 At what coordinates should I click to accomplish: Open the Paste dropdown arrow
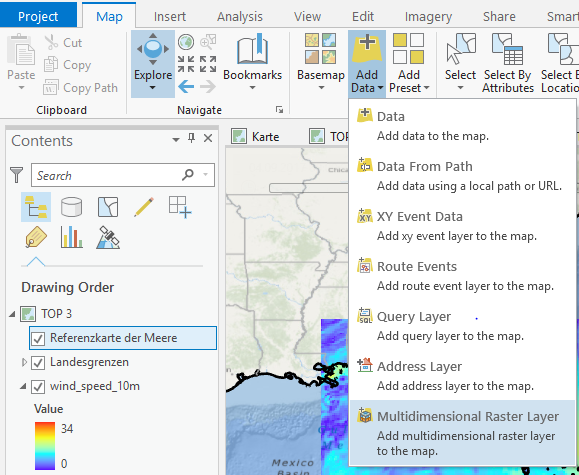click(21, 88)
